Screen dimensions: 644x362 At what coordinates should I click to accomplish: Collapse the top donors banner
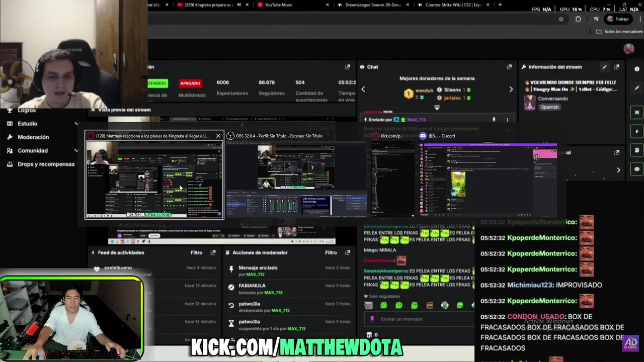tap(437, 108)
